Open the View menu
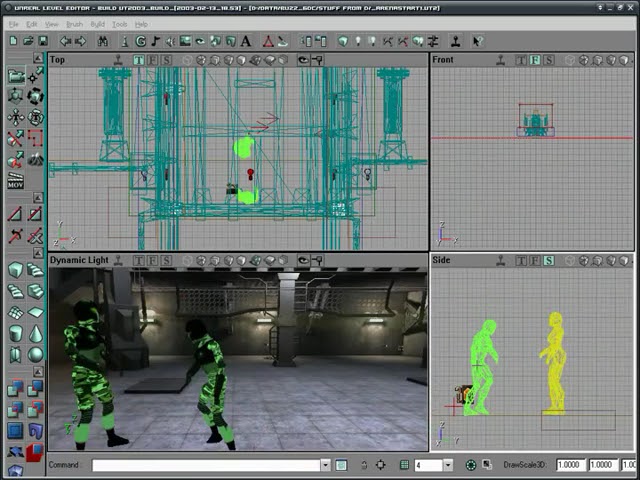This screenshot has width=640, height=480. point(51,24)
